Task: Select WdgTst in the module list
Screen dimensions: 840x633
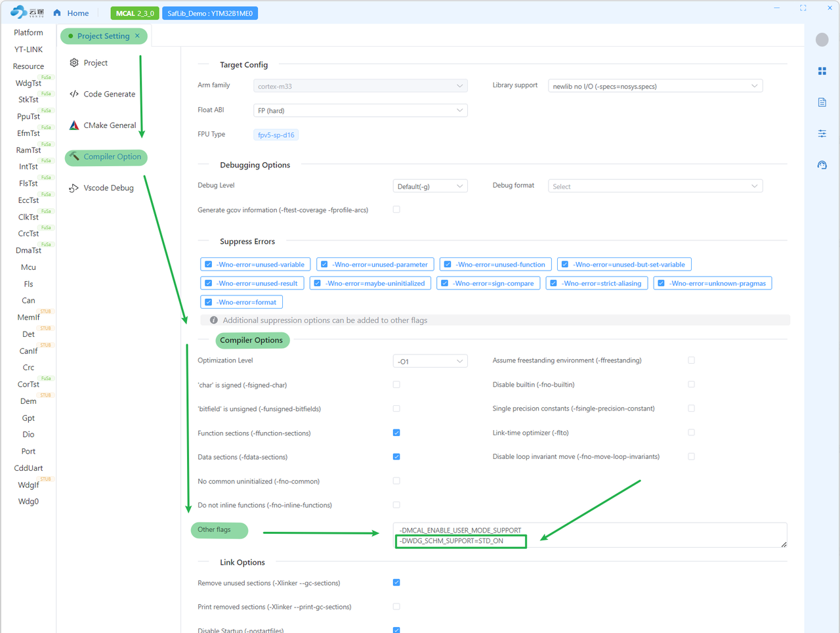Action: [28, 83]
